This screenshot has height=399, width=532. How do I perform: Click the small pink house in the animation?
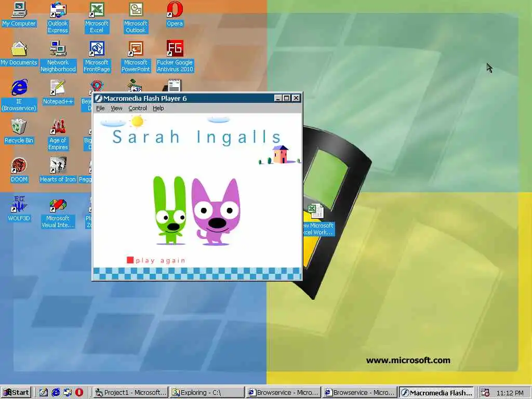tap(280, 155)
